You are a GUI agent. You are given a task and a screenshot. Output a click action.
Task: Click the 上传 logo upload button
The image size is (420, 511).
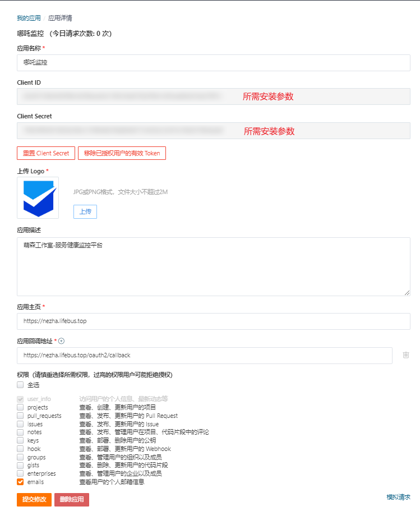pos(85,211)
